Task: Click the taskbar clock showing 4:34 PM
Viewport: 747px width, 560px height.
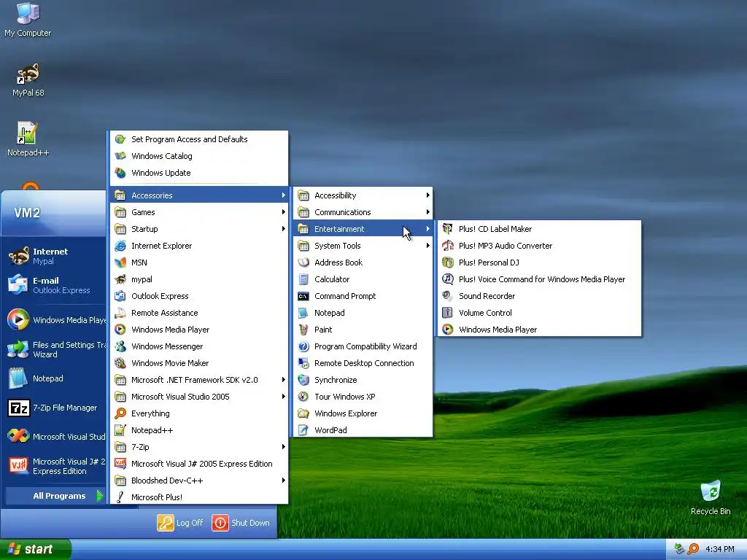Action: (719, 550)
